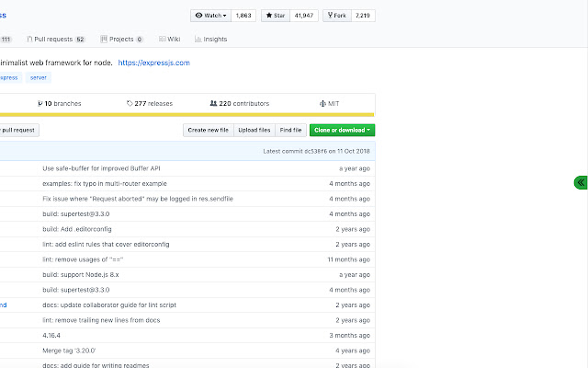View the forks count 7,219
Screen dimensions: 588x368
[363, 16]
